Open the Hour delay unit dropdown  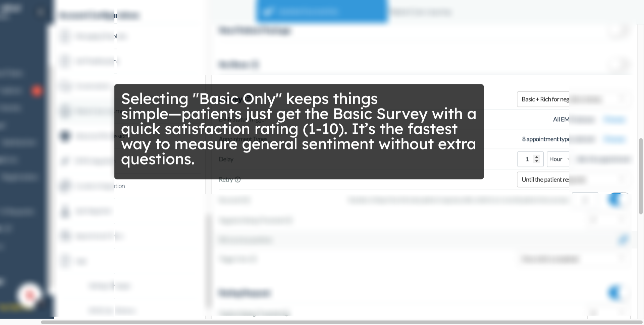click(559, 159)
